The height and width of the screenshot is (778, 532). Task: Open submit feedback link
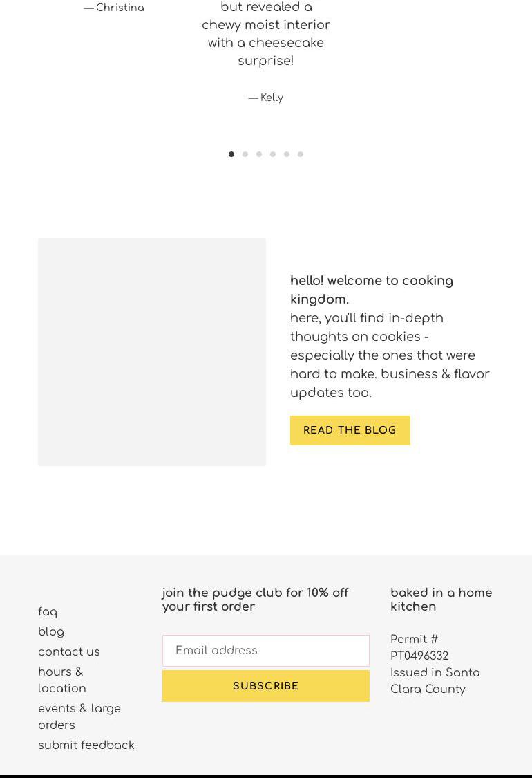click(x=86, y=745)
